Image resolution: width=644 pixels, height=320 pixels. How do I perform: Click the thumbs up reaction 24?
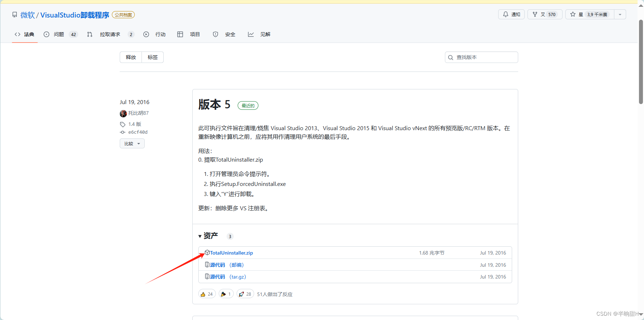pos(207,294)
